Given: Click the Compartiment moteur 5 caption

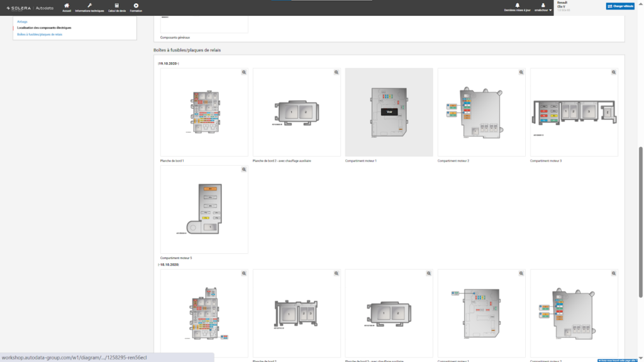Looking at the screenshot, I should coord(176,258).
